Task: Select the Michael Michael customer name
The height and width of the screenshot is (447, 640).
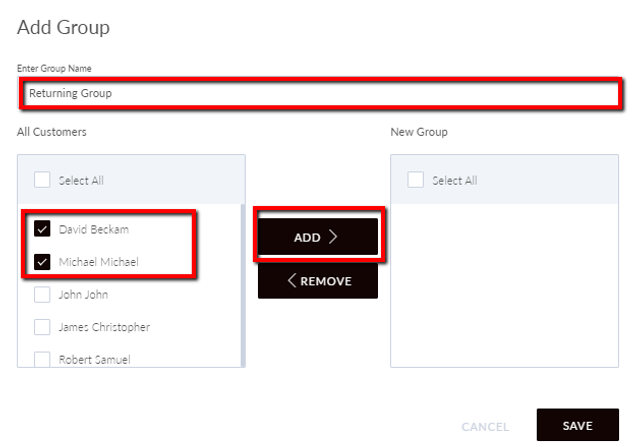Action: [99, 262]
